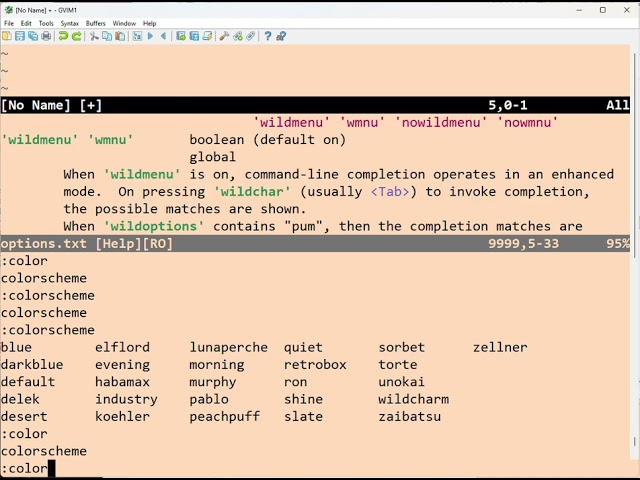Open the Edit menu

tap(26, 23)
